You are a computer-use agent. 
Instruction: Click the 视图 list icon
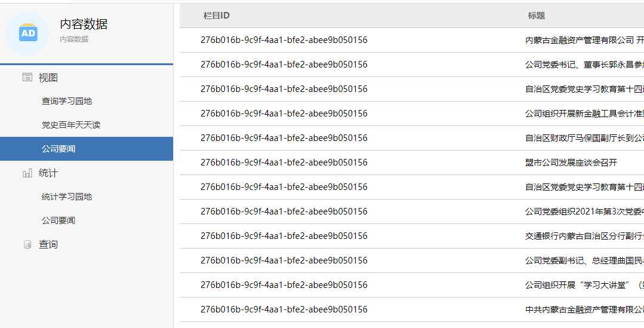coord(27,78)
